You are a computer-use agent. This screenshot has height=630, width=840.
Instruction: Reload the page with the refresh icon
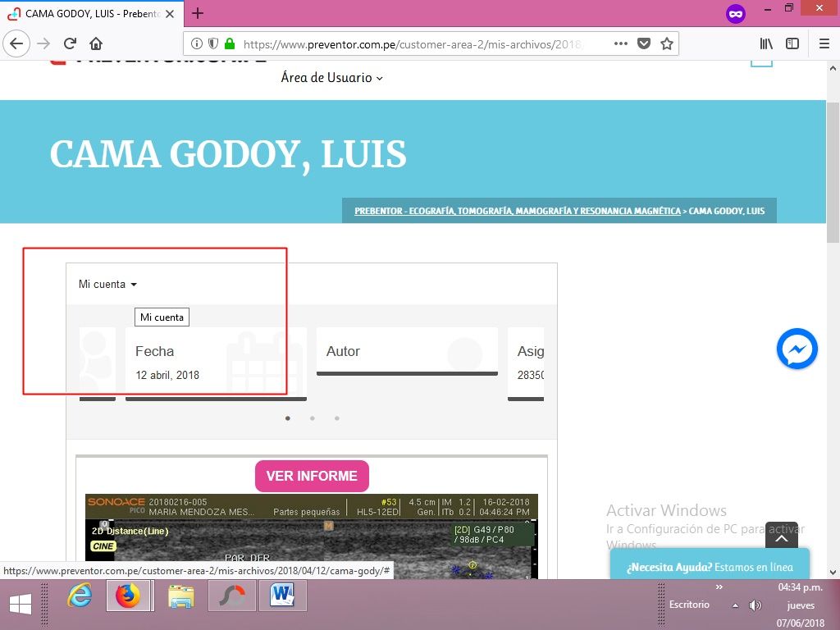click(70, 43)
